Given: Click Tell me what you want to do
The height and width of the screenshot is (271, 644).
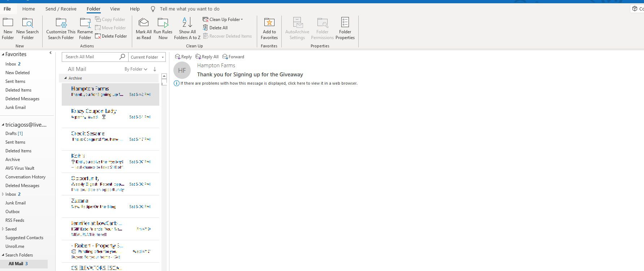Looking at the screenshot, I should point(190,9).
